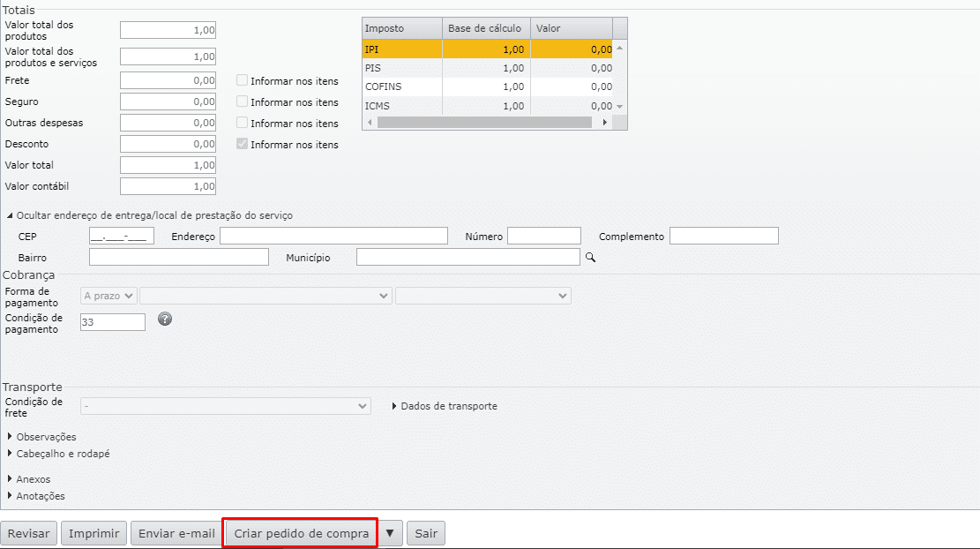
Task: Click the CEP input field
Action: pos(122,236)
